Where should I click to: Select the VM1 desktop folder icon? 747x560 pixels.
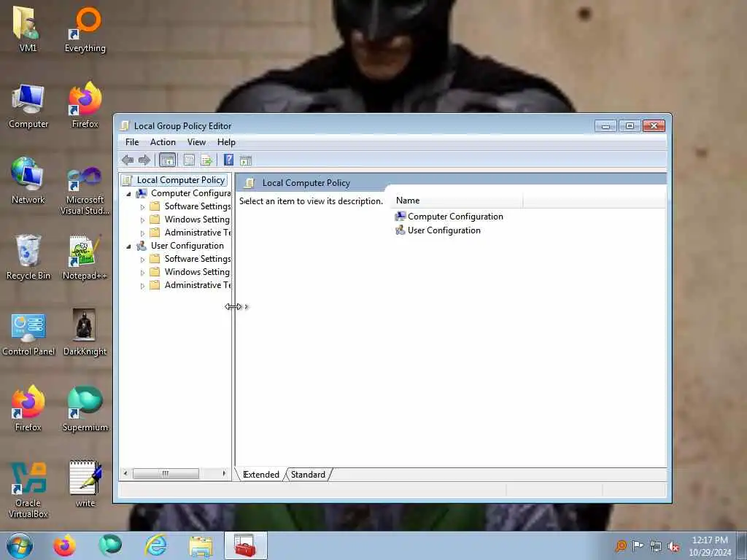click(x=28, y=28)
